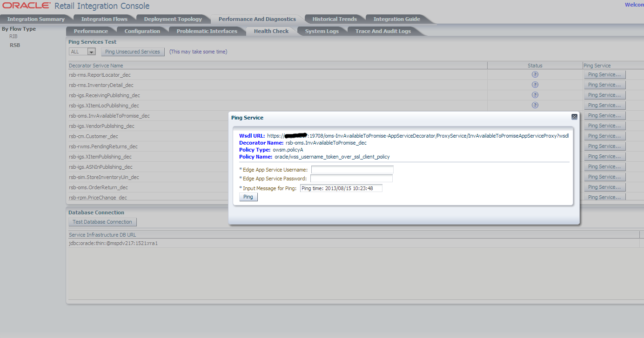Image resolution: width=644 pixels, height=338 pixels.
Task: Click Decorator Service Name column header
Action: pyautogui.click(x=278, y=66)
